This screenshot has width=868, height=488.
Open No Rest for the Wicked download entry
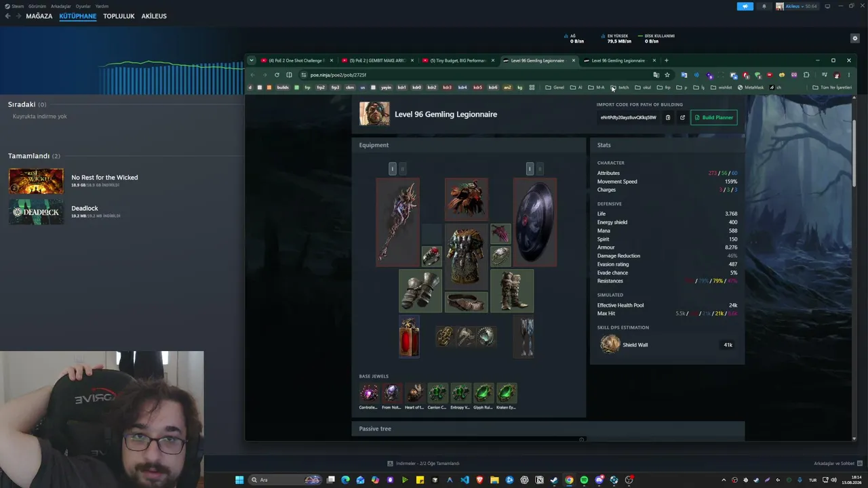pyautogui.click(x=73, y=181)
